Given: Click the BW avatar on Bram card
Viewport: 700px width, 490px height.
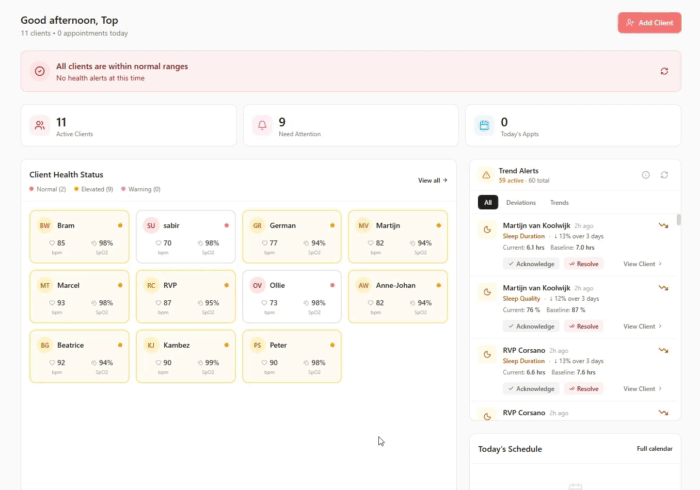Looking at the screenshot, I should coord(45,225).
